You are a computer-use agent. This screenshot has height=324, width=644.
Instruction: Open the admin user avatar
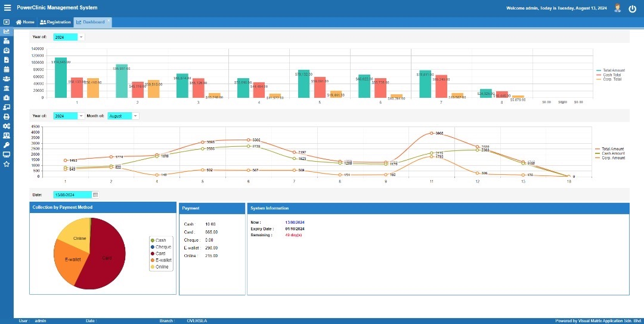click(x=617, y=8)
